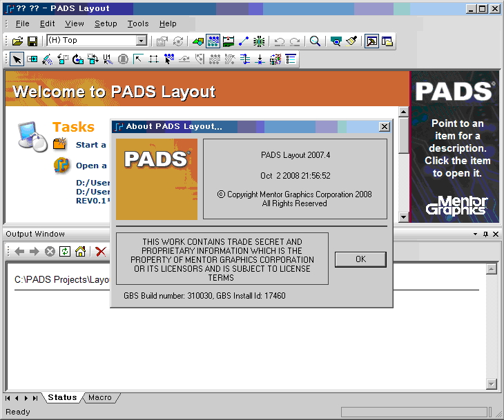Choose the Radial Move tool

47,59
